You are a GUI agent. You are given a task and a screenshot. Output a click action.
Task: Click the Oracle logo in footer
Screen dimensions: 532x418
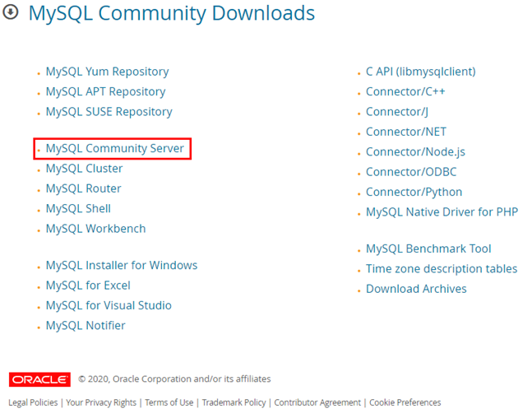(x=39, y=379)
